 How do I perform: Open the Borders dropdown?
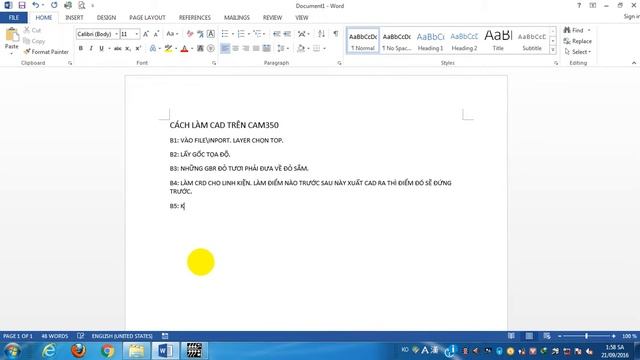pyautogui.click(x=324, y=49)
